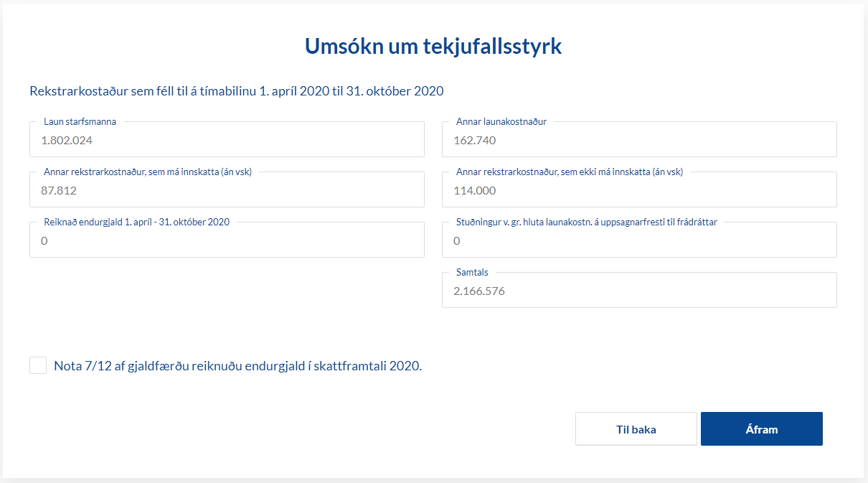Click the 'Nota 7/12 af gjaldfærðu' label text
The image size is (868, 483).
[x=237, y=366]
